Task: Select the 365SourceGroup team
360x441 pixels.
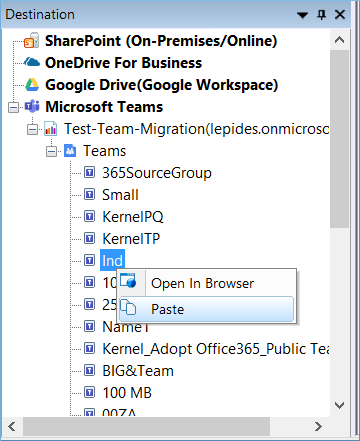Action: pyautogui.click(x=157, y=173)
